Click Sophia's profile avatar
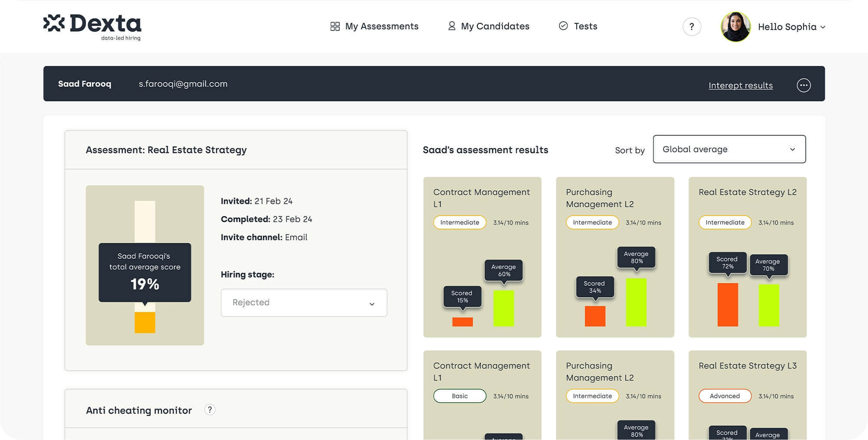 click(x=735, y=27)
